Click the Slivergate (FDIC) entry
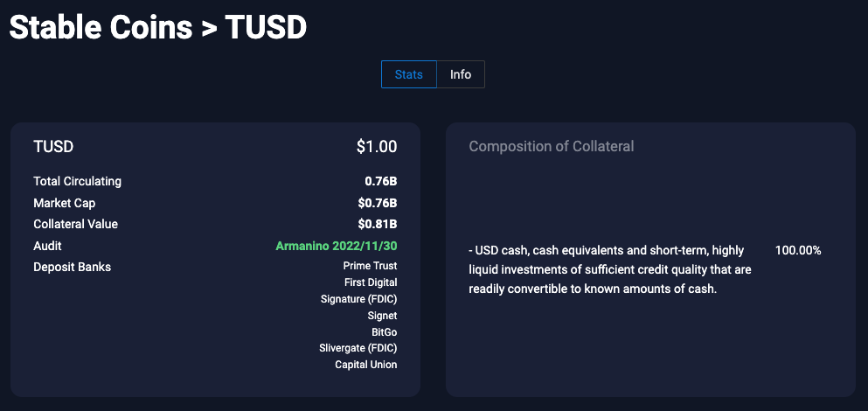Screen dimensions: 868x411 click(358, 348)
